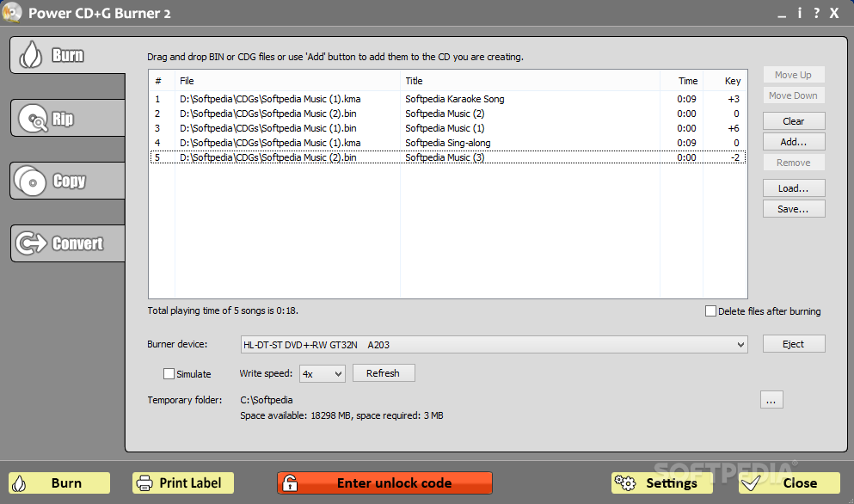Click temporary folder path C:\Softpedia
The height and width of the screenshot is (504, 854).
pos(267,400)
